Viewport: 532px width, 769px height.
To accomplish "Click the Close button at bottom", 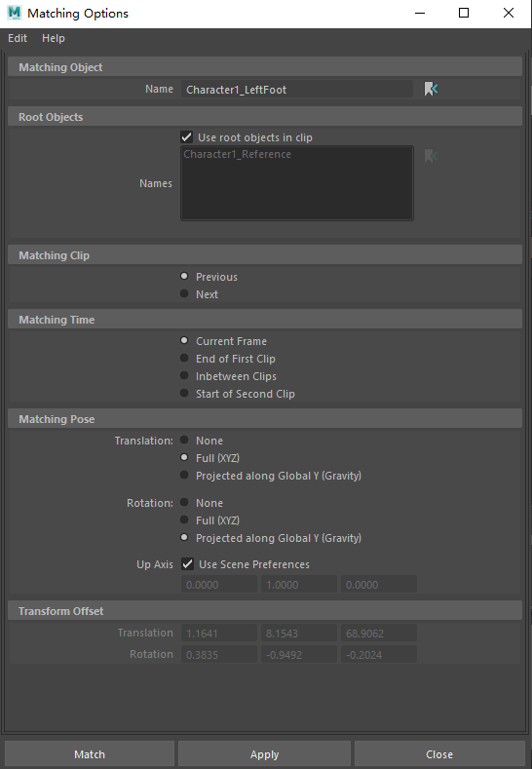I will (439, 753).
